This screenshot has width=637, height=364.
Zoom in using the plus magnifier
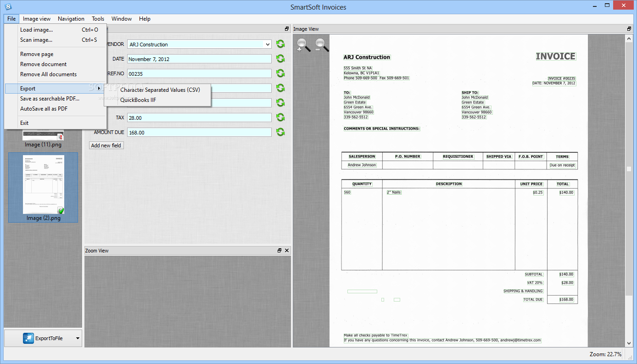(x=303, y=45)
